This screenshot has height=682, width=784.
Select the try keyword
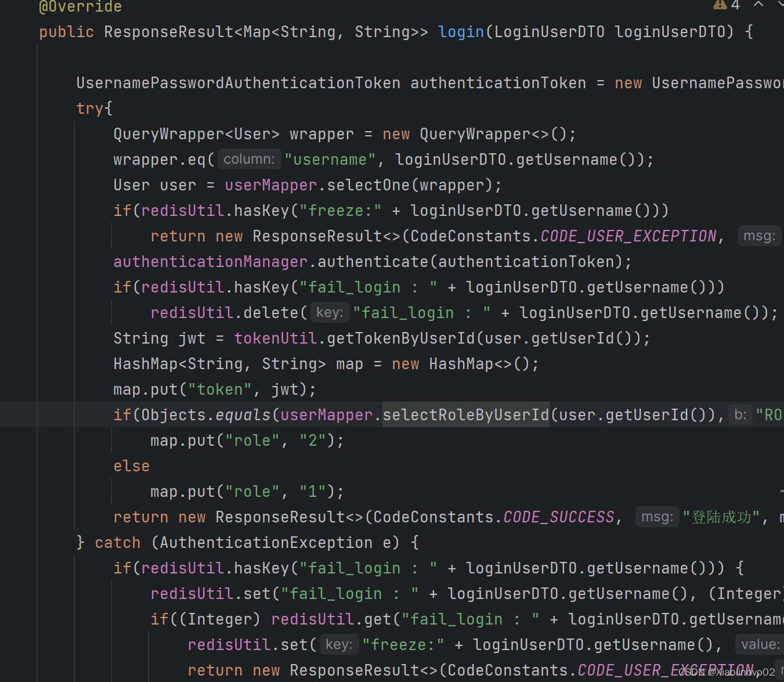pos(90,109)
